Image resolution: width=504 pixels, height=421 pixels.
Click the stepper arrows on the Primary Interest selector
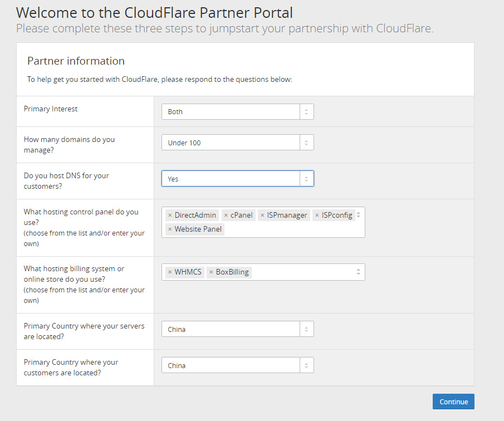pyautogui.click(x=306, y=111)
